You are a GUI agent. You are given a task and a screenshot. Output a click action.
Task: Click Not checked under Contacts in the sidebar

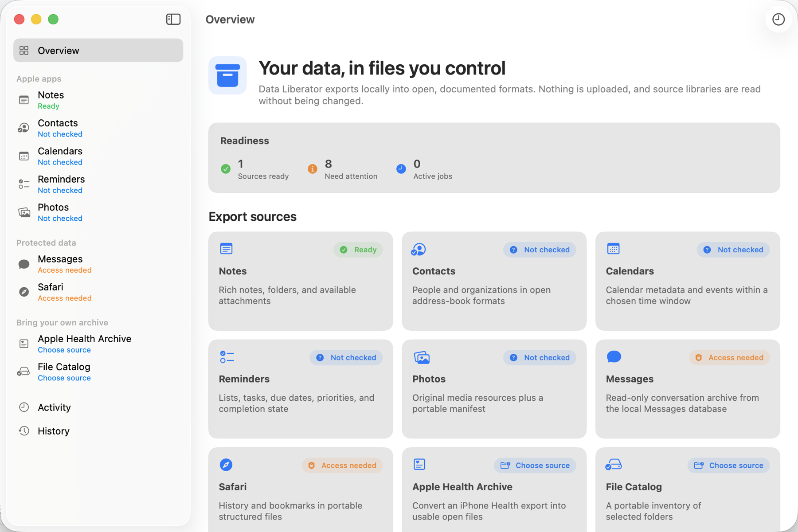tap(60, 134)
